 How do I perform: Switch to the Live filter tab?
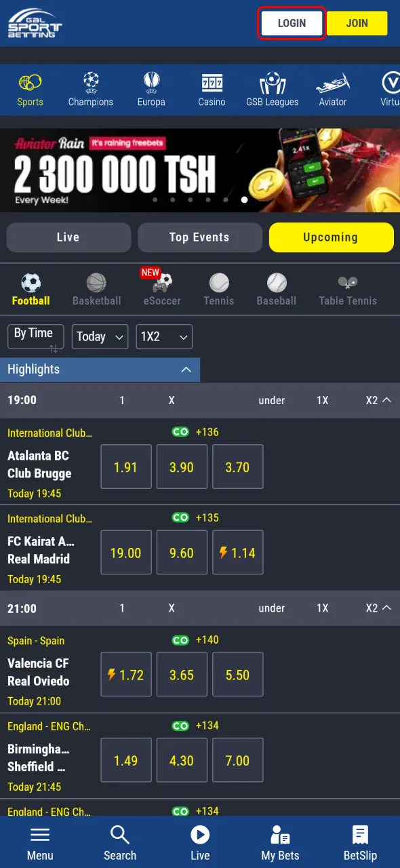pyautogui.click(x=68, y=237)
